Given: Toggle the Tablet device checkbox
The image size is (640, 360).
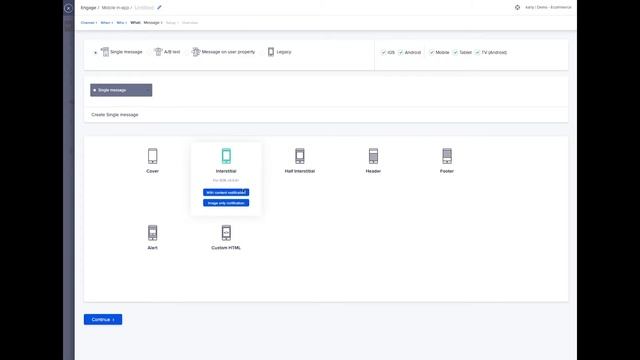Looking at the screenshot, I should (x=455, y=52).
